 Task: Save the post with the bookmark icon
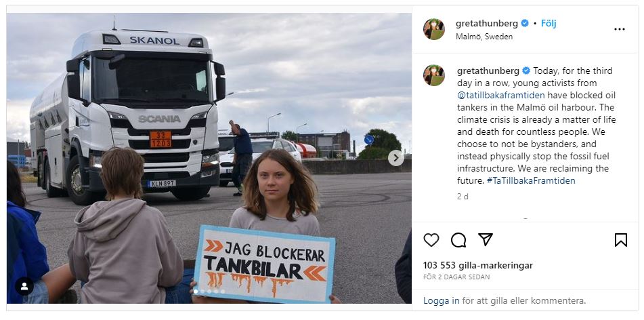pyautogui.click(x=620, y=240)
